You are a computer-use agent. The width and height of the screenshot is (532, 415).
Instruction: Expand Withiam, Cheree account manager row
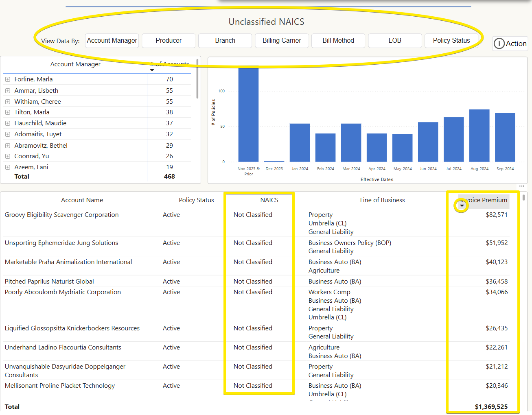tap(8, 102)
